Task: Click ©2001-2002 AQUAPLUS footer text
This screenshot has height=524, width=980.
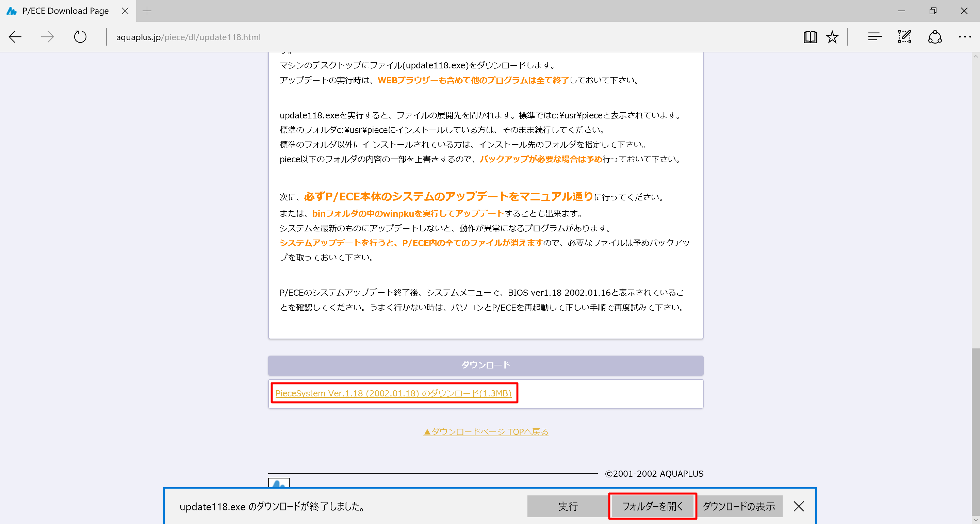Action: pyautogui.click(x=654, y=474)
